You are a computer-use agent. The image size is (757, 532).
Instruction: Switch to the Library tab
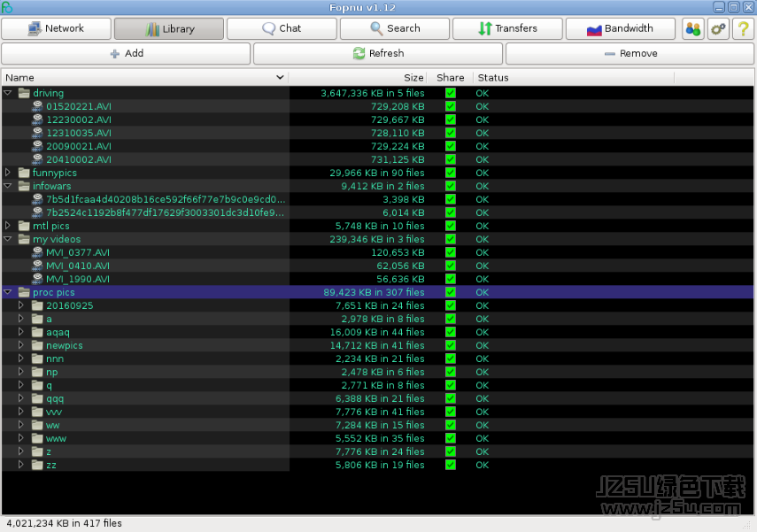169,28
